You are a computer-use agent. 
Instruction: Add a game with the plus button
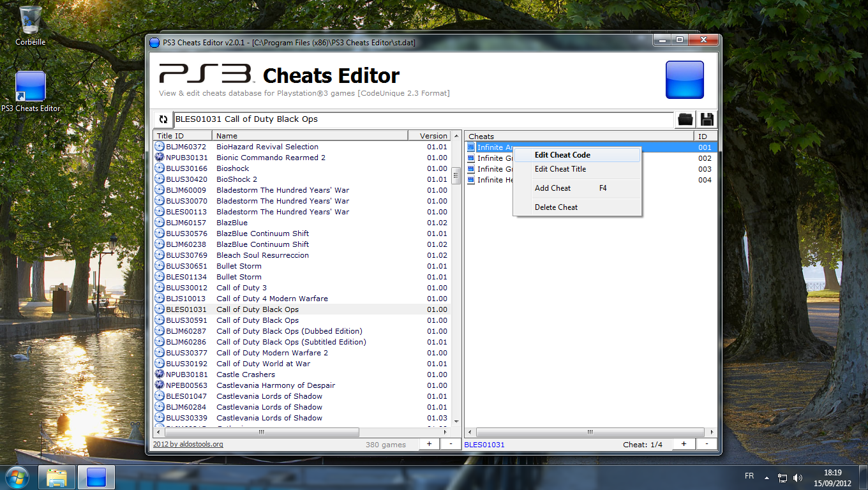(x=429, y=444)
